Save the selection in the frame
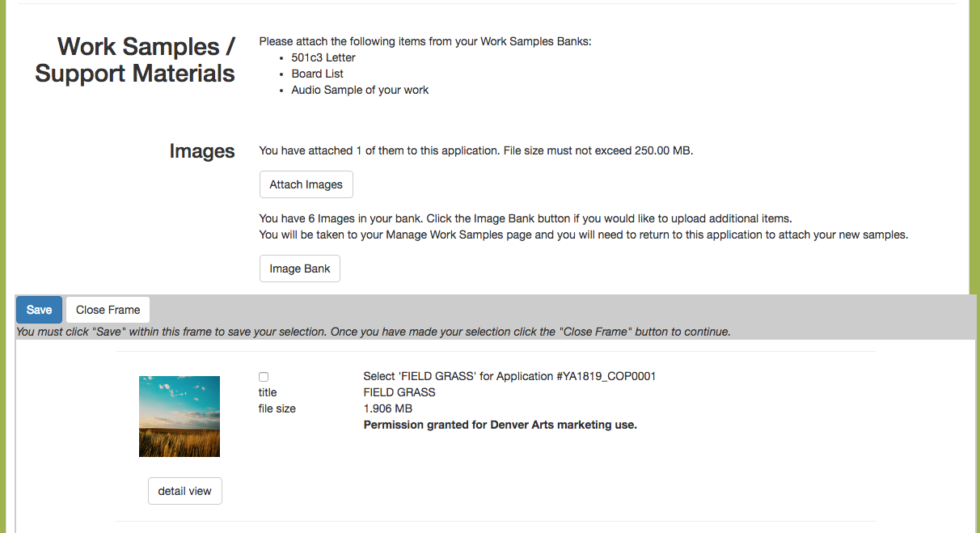Viewport: 980px width, 533px height. 39,310
